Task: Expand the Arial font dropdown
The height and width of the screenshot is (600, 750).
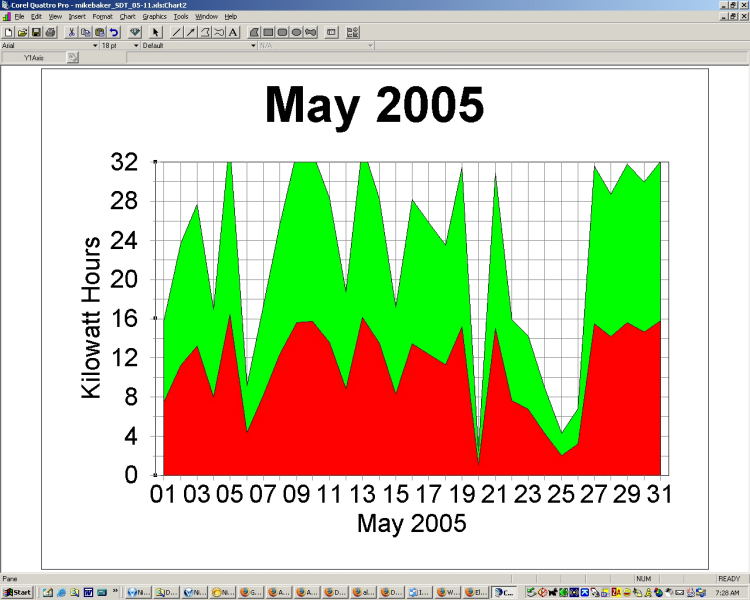Action: coord(95,45)
